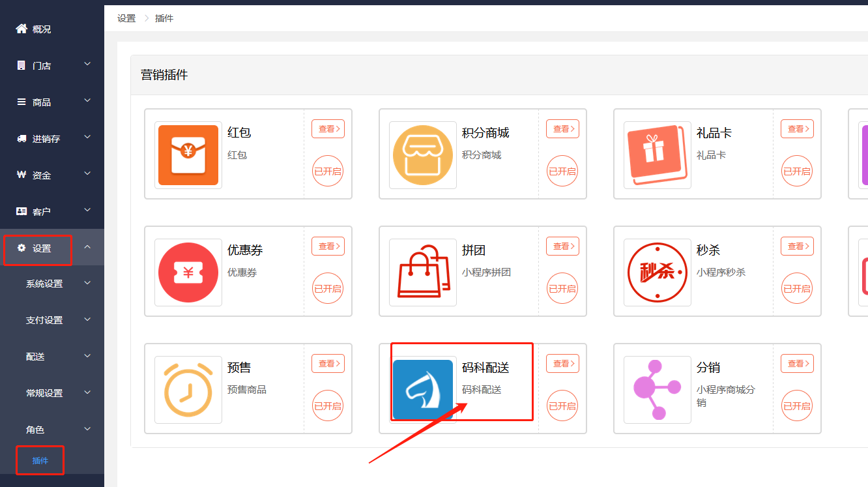Expand the 门店 menu chevron
Screen dimensions: 868x487
click(x=87, y=64)
